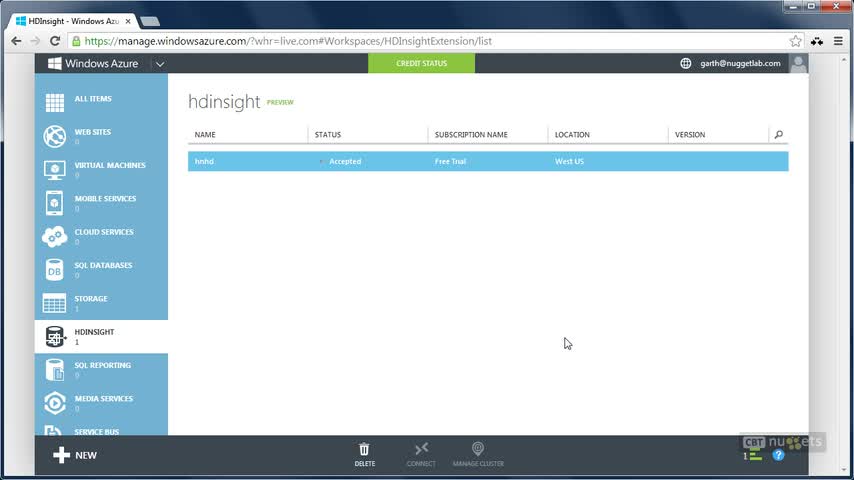Expand the dropdown next to Windows Azure

160,64
